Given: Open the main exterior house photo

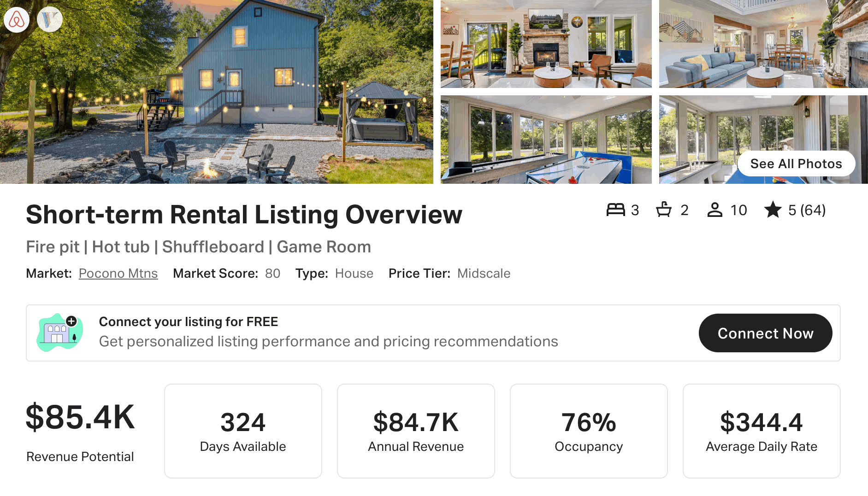Looking at the screenshot, I should click(217, 92).
